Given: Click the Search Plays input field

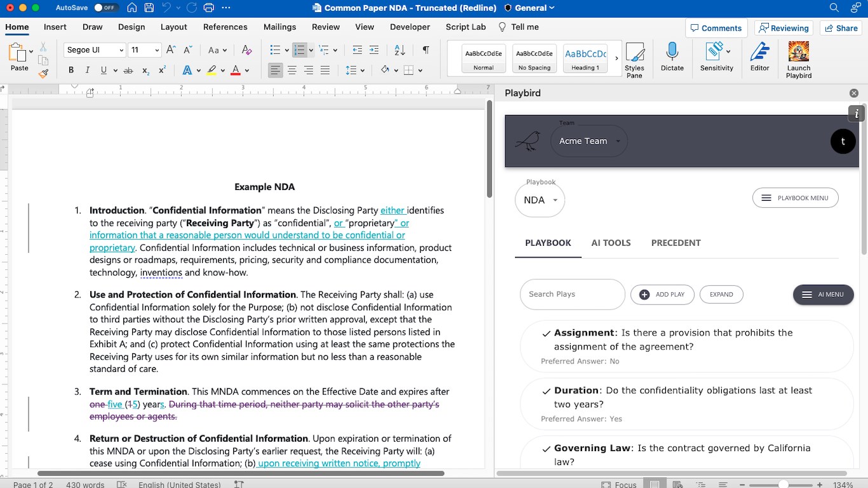Looking at the screenshot, I should click(572, 294).
